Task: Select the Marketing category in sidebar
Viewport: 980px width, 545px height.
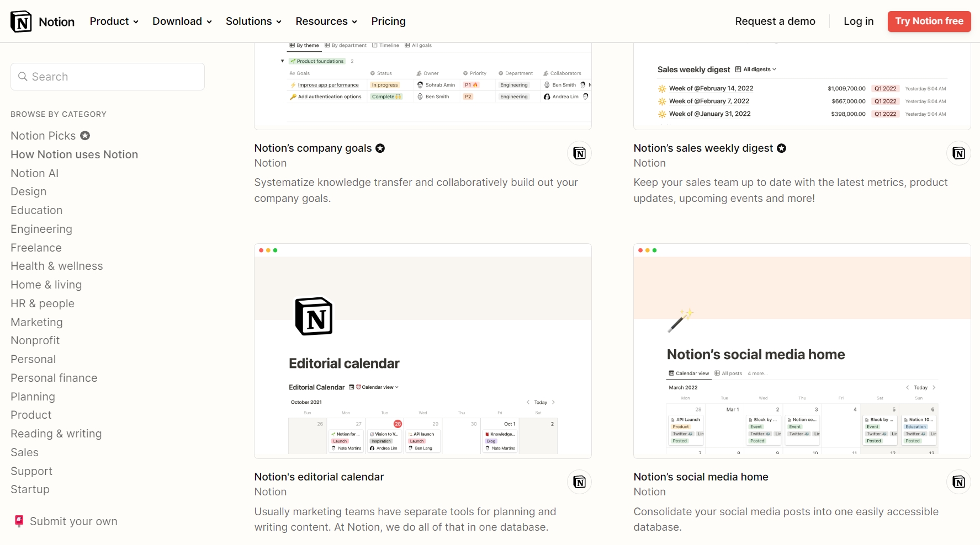Action: coord(36,322)
